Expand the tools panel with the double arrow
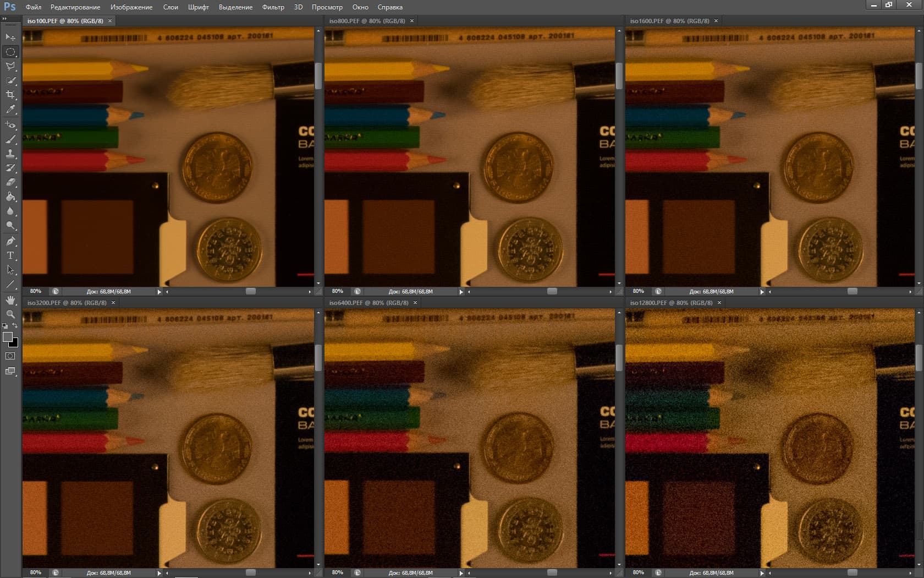This screenshot has height=578, width=924. click(x=4, y=19)
